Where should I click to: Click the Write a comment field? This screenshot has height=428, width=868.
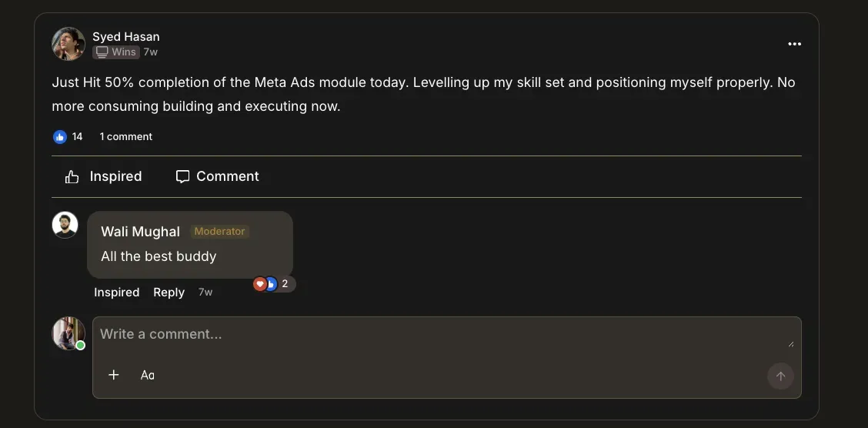pos(442,335)
